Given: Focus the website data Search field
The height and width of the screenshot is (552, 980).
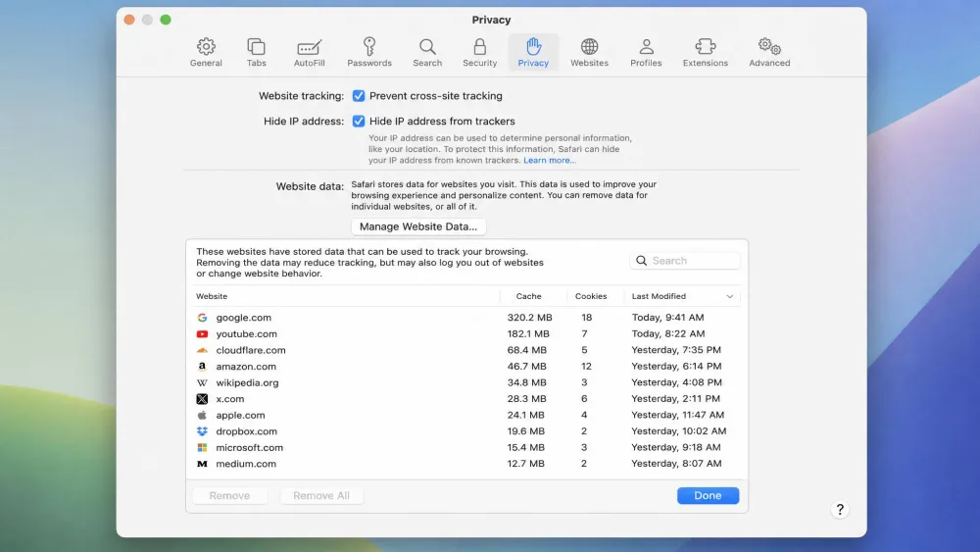Looking at the screenshot, I should [x=685, y=261].
